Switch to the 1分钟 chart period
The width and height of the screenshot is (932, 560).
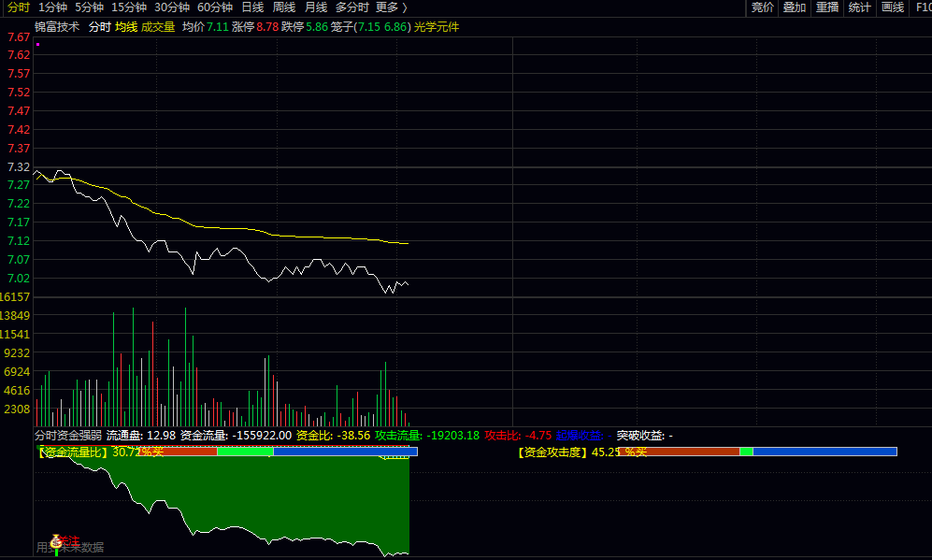[52, 7]
